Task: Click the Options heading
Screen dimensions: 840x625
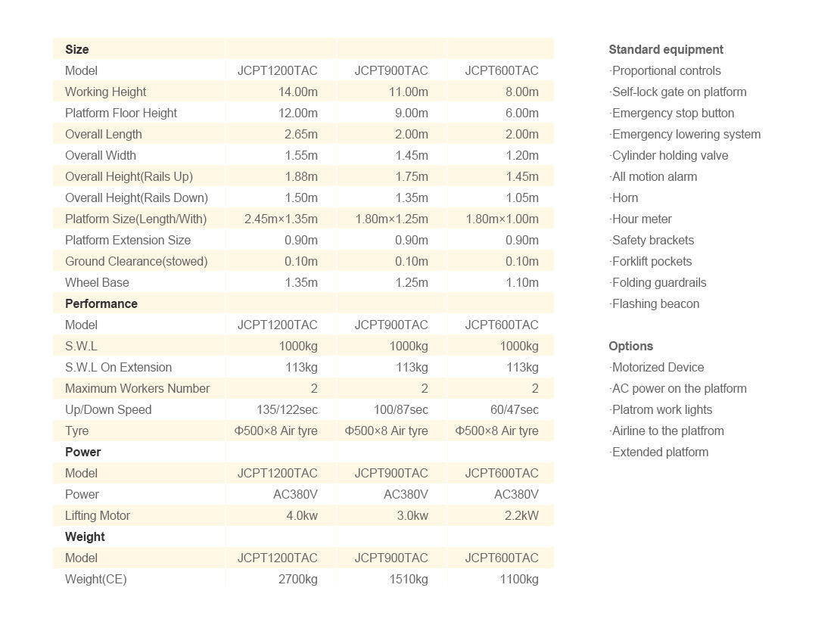Action: click(630, 346)
